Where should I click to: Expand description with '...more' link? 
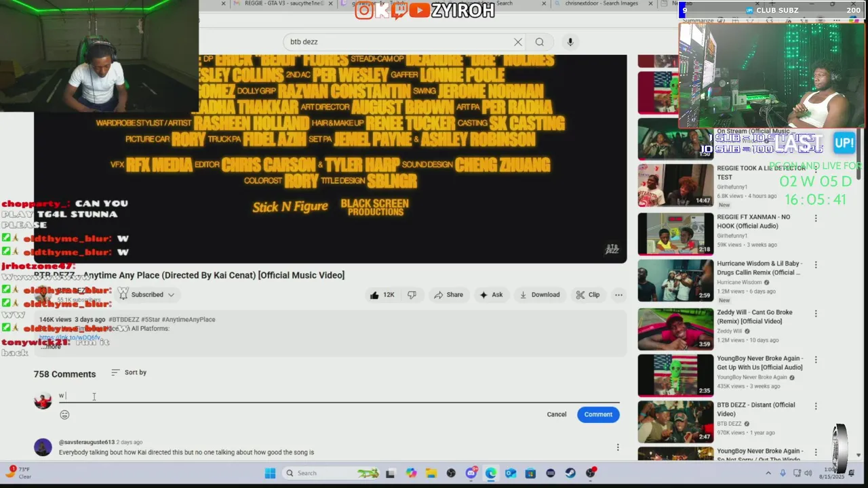51,346
